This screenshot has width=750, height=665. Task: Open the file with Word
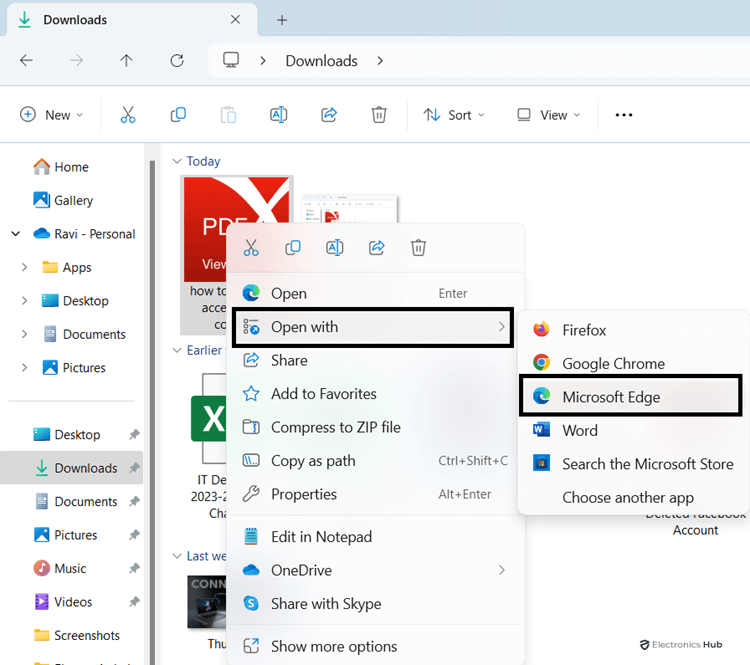[633, 431]
